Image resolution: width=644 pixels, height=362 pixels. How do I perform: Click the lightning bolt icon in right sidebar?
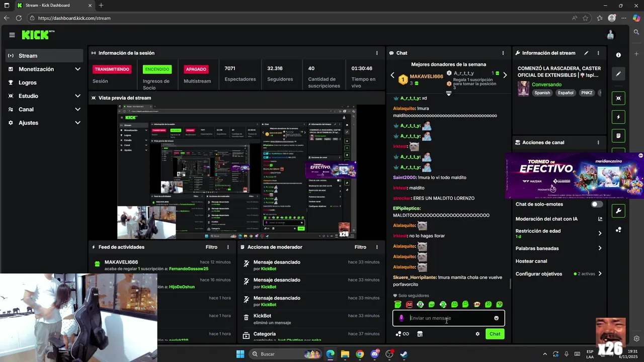(x=618, y=117)
